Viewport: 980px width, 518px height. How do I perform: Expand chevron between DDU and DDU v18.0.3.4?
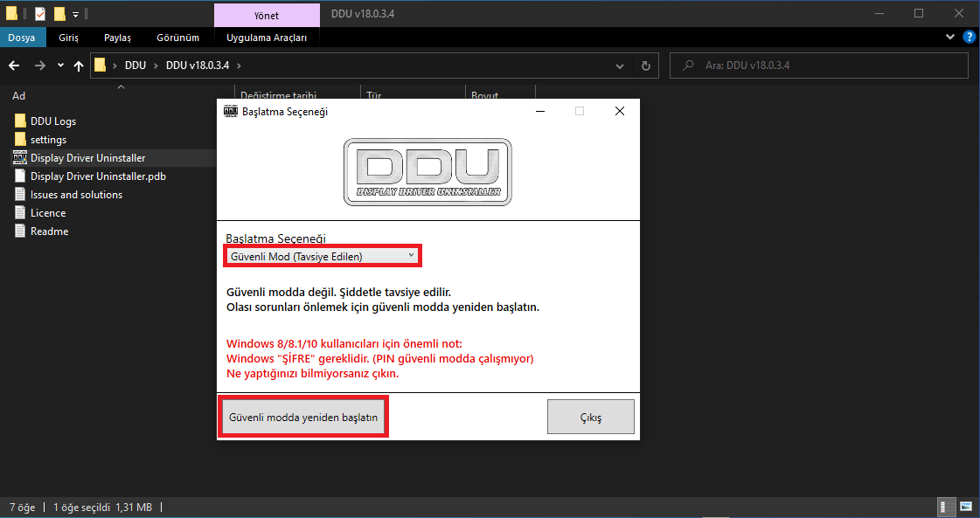(x=156, y=65)
